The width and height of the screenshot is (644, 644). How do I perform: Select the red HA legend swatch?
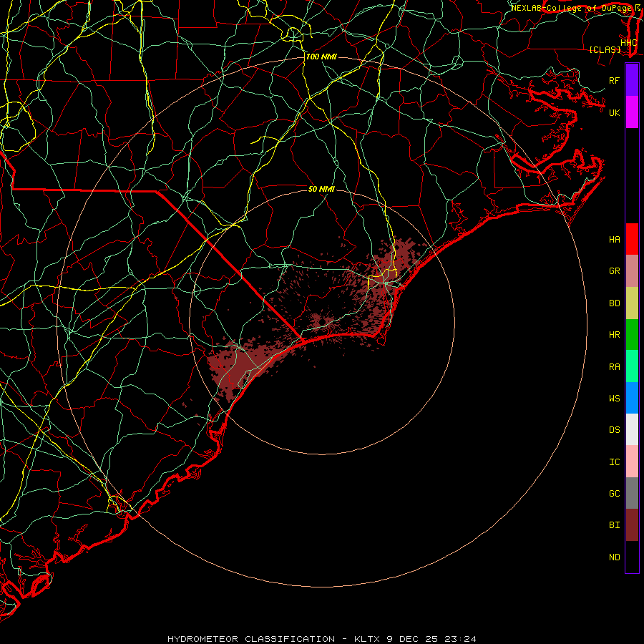click(632, 239)
